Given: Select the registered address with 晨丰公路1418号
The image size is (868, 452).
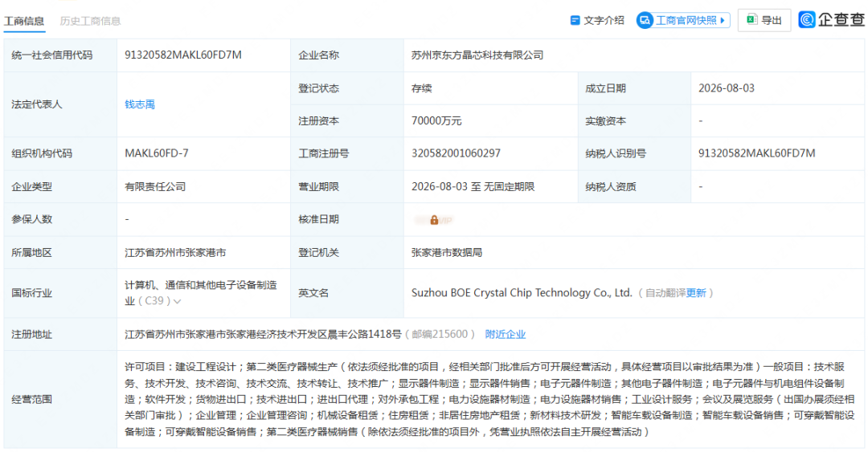Looking at the screenshot, I should (263, 334).
